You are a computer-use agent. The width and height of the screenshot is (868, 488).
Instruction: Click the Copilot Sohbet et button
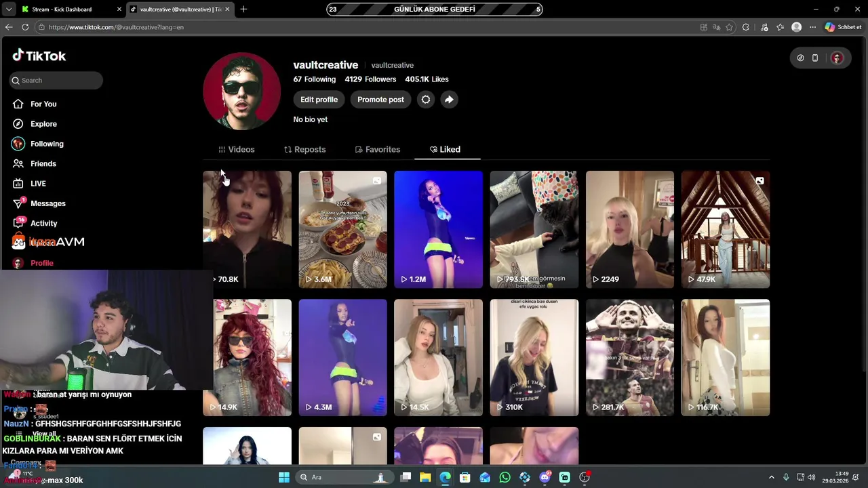tap(844, 27)
